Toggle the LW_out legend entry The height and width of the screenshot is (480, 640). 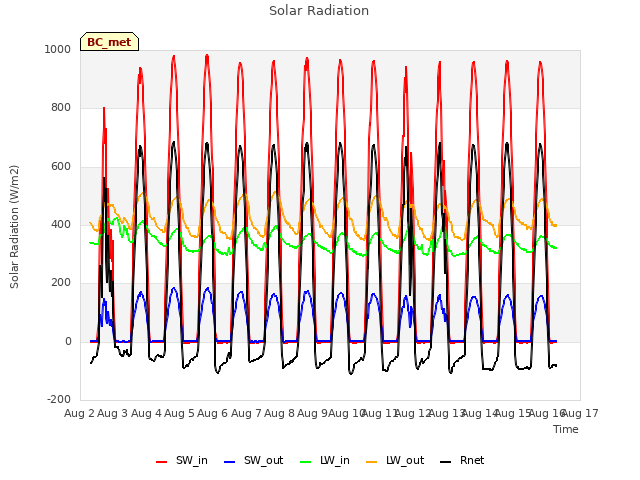(395, 460)
